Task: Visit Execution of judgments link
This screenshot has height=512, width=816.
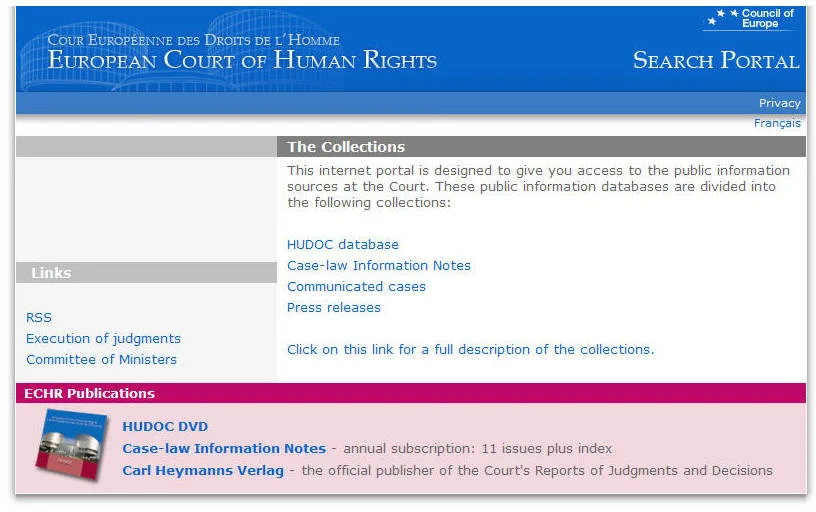Action: coord(103,339)
